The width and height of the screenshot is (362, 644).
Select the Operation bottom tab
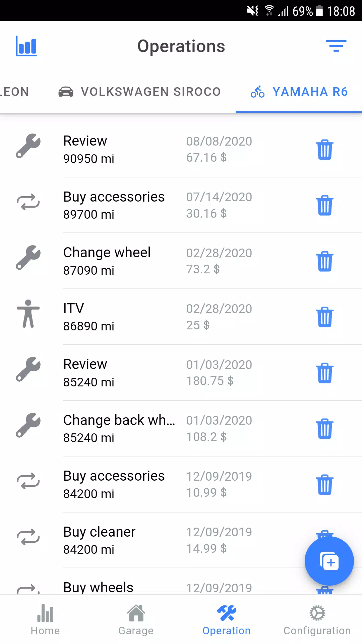point(227,620)
